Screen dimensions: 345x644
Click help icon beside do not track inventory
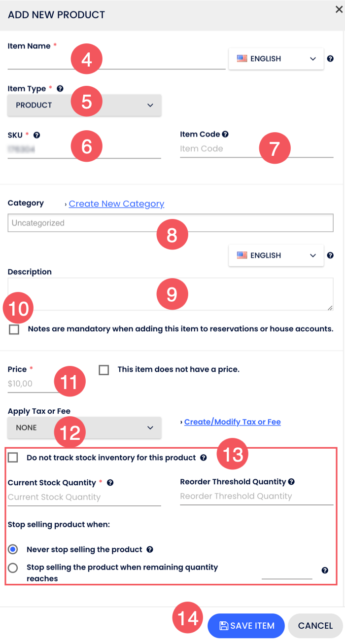(x=204, y=458)
